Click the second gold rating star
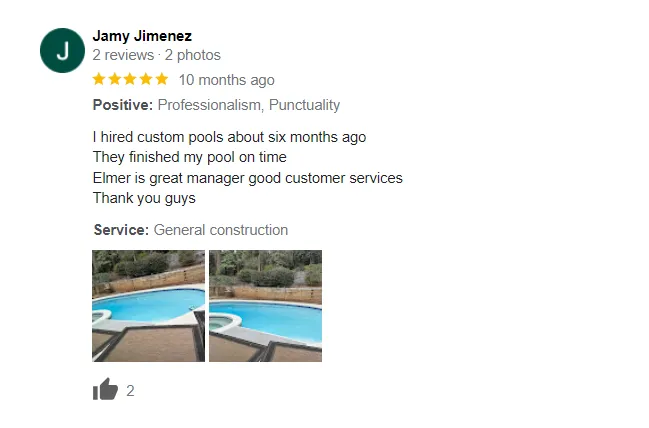This screenshot has width=649, height=428. [115, 79]
